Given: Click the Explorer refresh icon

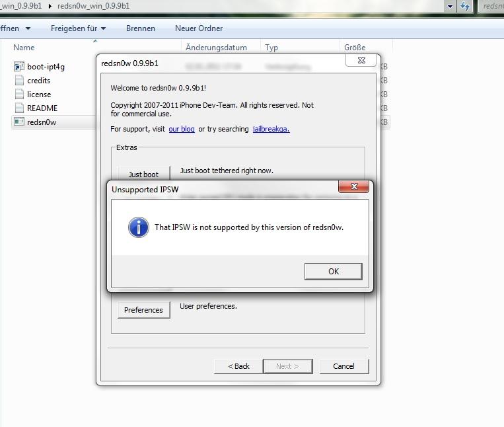Looking at the screenshot, I should [x=465, y=6].
